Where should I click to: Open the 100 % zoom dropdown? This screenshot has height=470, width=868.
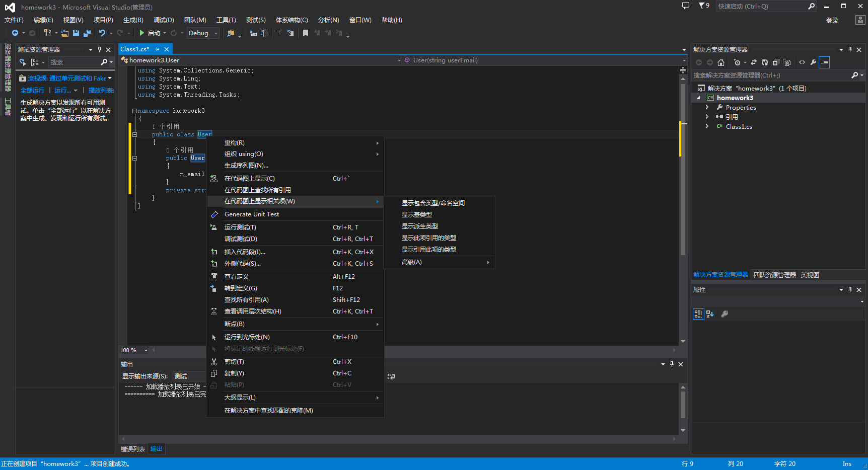(x=146, y=350)
